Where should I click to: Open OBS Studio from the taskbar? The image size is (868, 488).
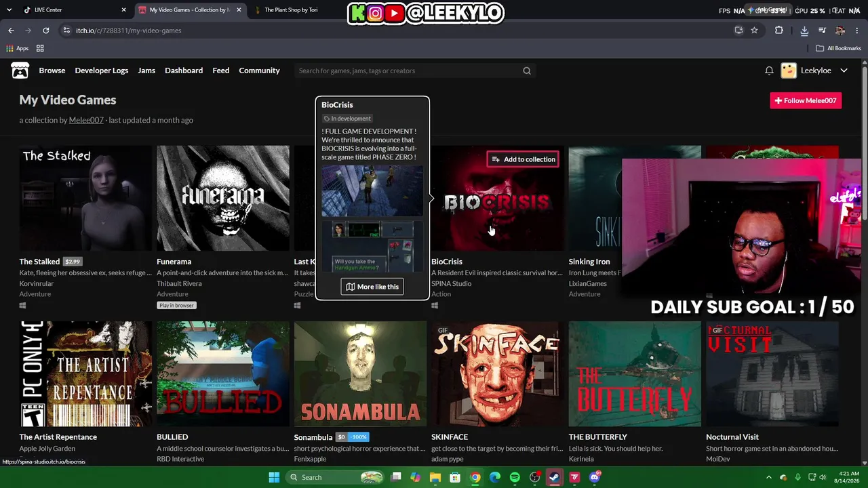(x=535, y=477)
